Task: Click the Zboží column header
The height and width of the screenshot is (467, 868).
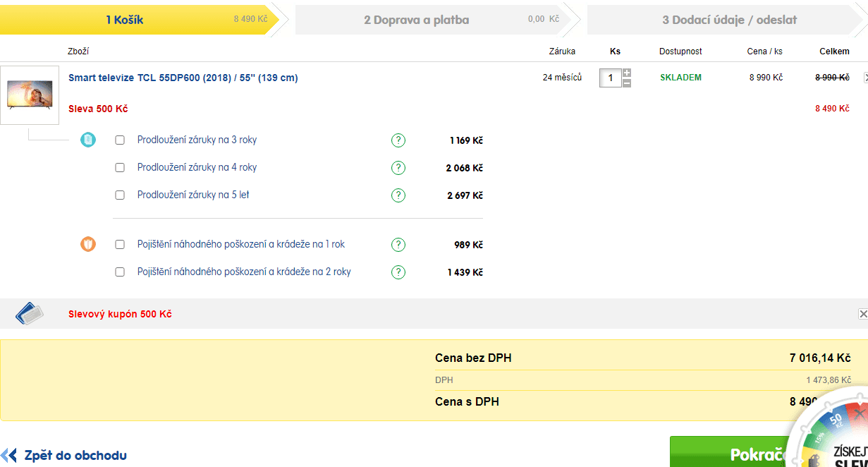Action: [78, 51]
